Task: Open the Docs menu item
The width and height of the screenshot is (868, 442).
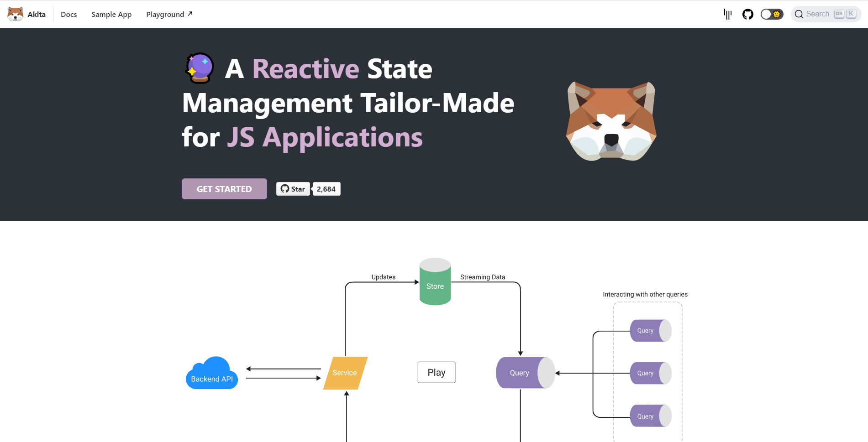Action: (68, 14)
